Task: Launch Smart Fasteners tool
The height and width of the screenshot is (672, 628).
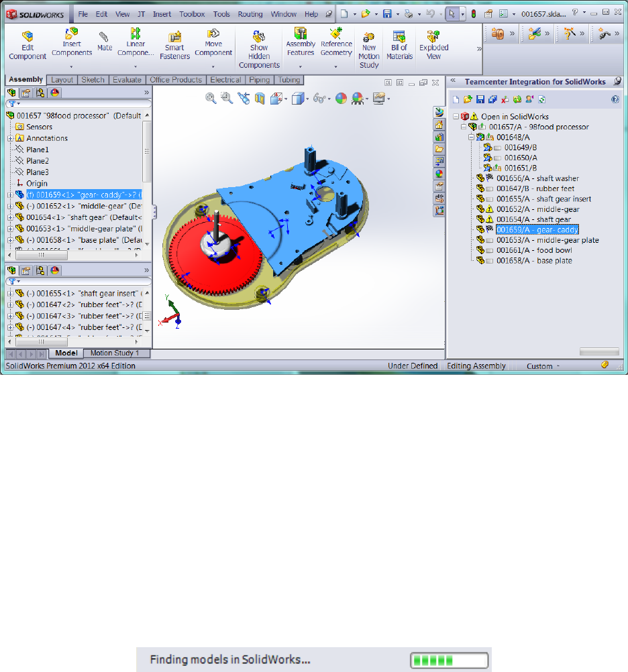Action: point(174,46)
